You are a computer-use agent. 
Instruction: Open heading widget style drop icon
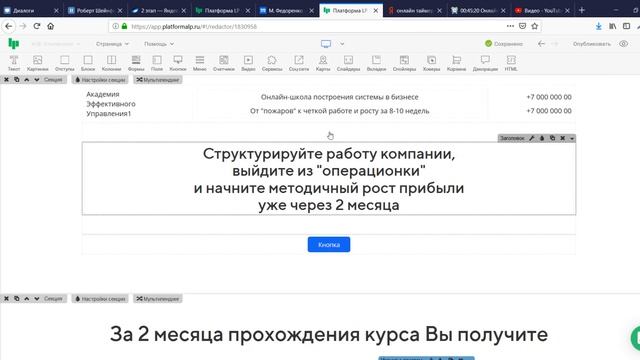coord(542,138)
